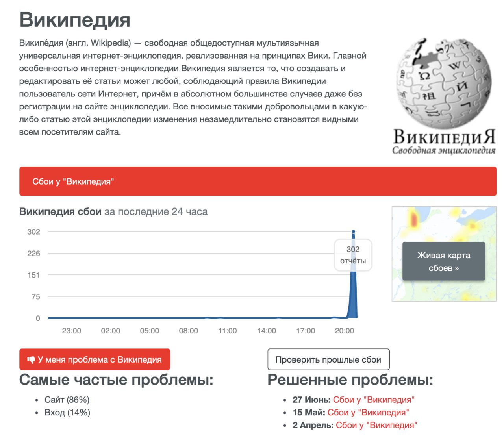
Task: Click the 08:00 time axis label
Action: pos(189,331)
